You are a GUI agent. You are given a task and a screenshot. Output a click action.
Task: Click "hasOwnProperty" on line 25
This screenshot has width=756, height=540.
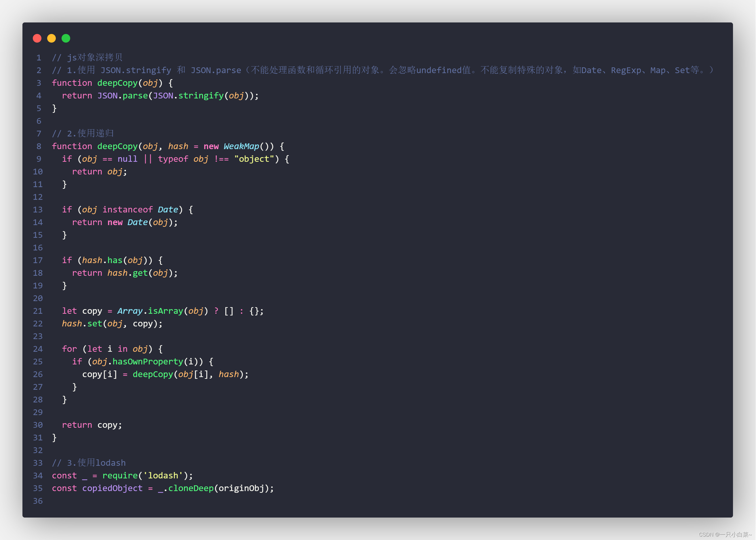148,362
